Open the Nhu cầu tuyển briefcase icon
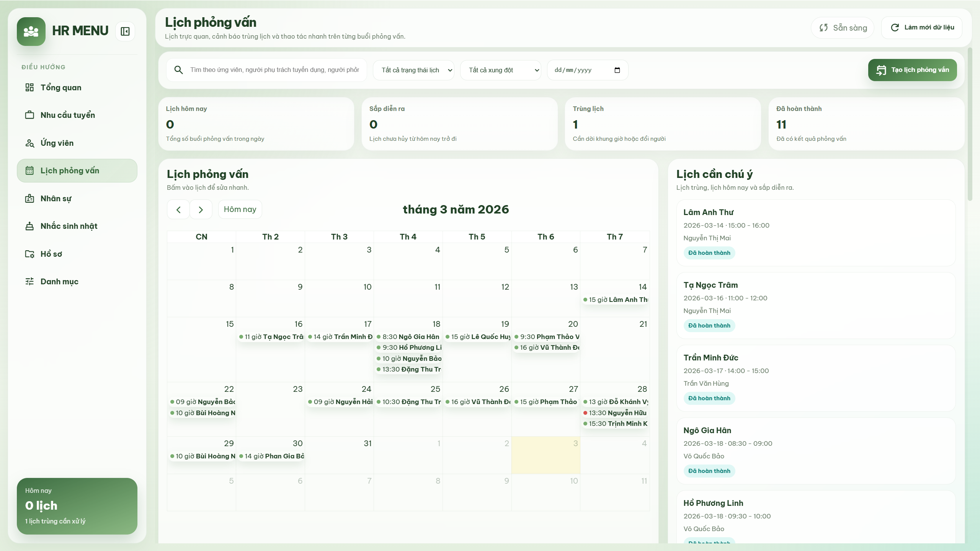 [x=30, y=115]
